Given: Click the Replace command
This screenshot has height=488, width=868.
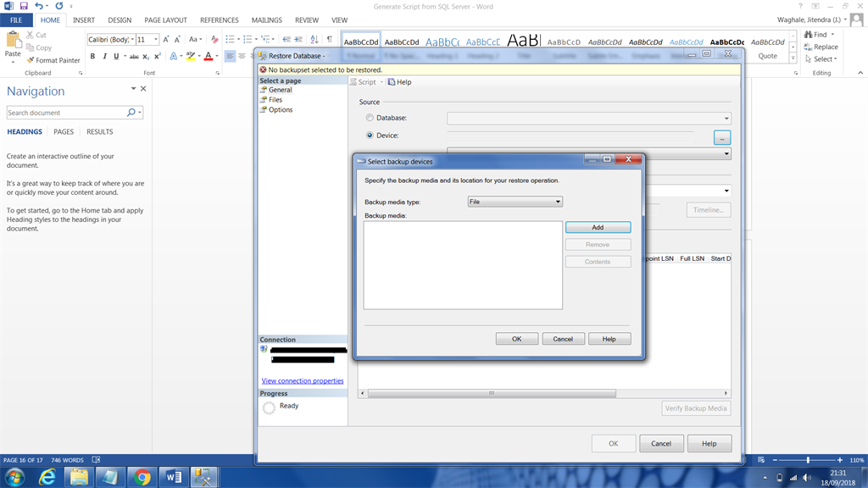Looking at the screenshot, I should pyautogui.click(x=821, y=47).
